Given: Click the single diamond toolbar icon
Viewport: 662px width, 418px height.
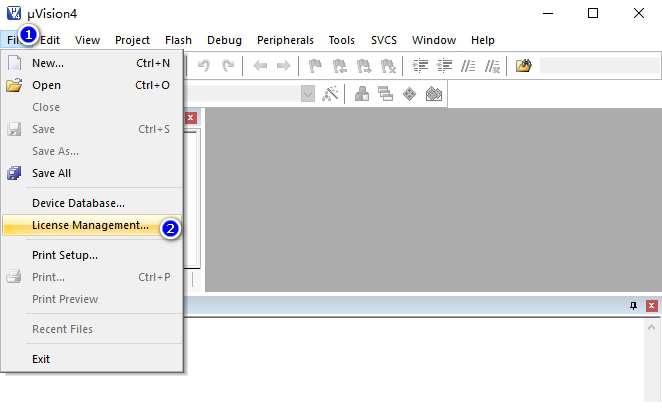Looking at the screenshot, I should point(410,94).
